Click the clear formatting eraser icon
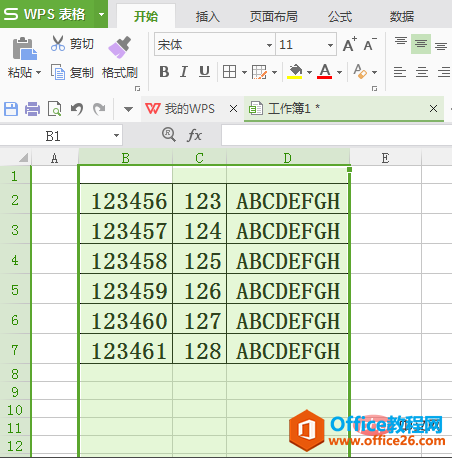Image resolution: width=452 pixels, height=458 pixels. coord(360,72)
